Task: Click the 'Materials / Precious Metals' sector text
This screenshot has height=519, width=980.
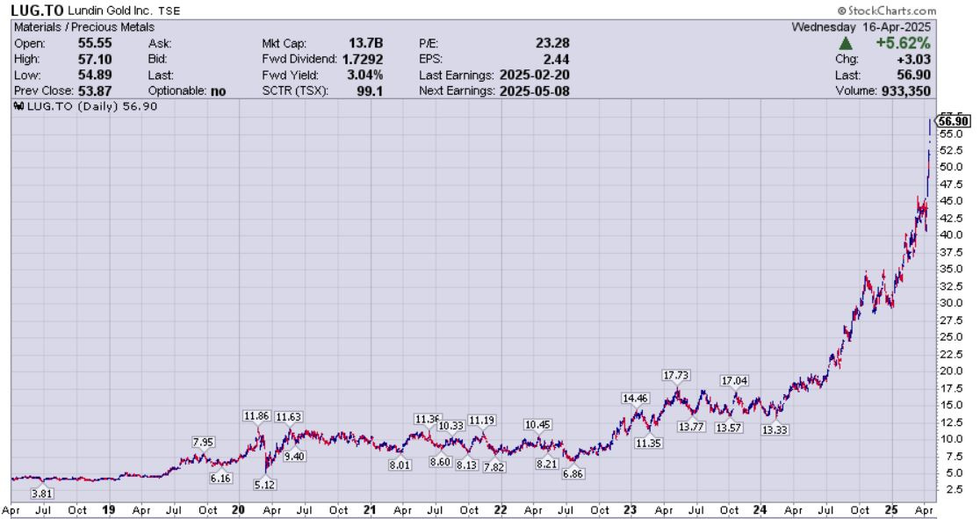Action: [x=83, y=27]
